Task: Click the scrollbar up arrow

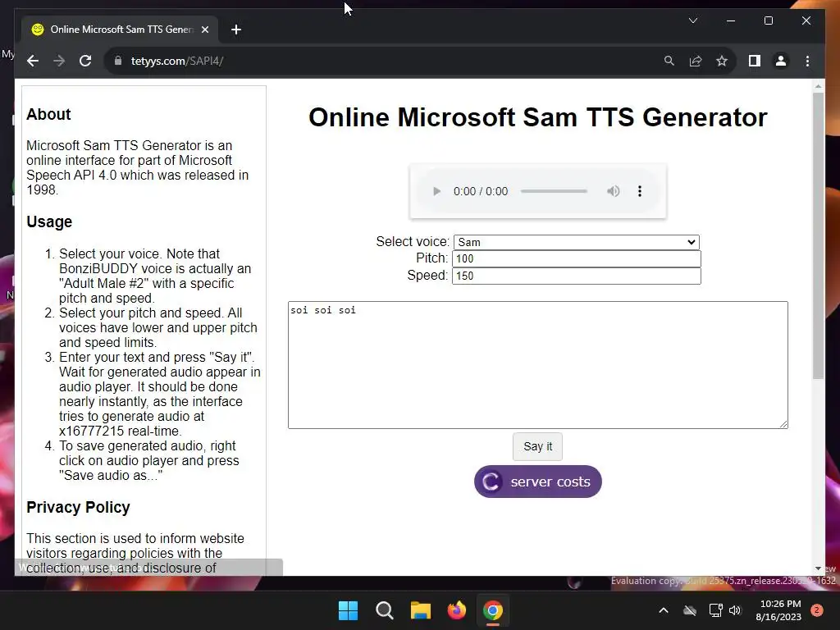Action: click(x=818, y=85)
